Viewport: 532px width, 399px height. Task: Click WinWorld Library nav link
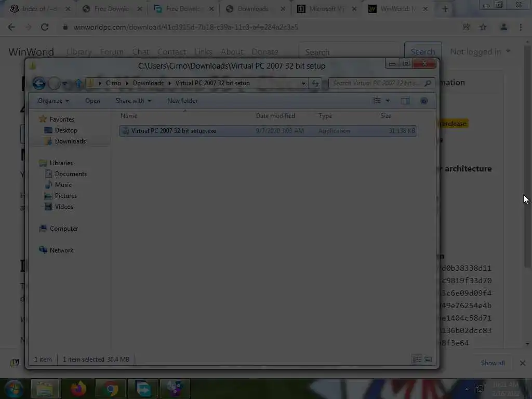coord(79,52)
